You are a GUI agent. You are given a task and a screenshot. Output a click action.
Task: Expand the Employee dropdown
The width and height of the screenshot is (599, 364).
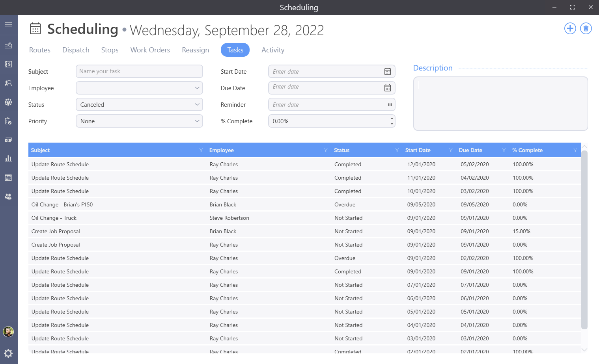click(x=197, y=88)
